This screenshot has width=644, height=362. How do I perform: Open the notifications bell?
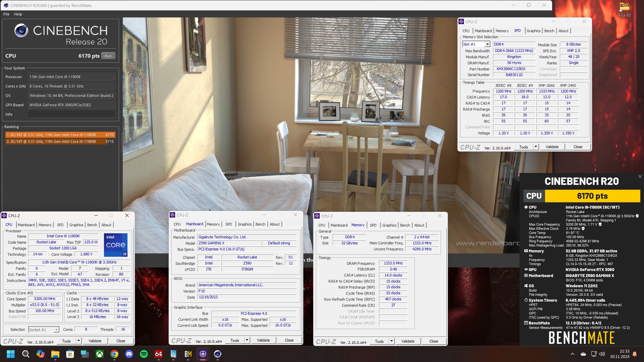point(634,354)
